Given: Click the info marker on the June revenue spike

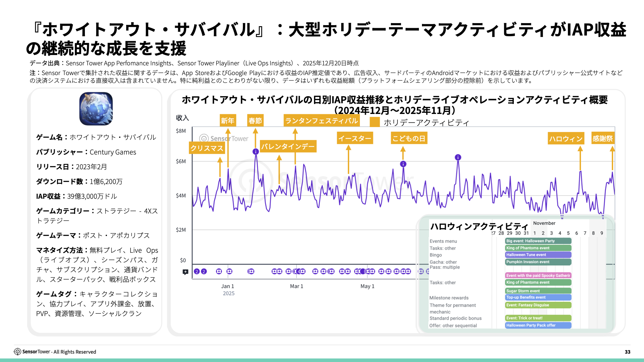Looking at the screenshot, I should tap(458, 157).
